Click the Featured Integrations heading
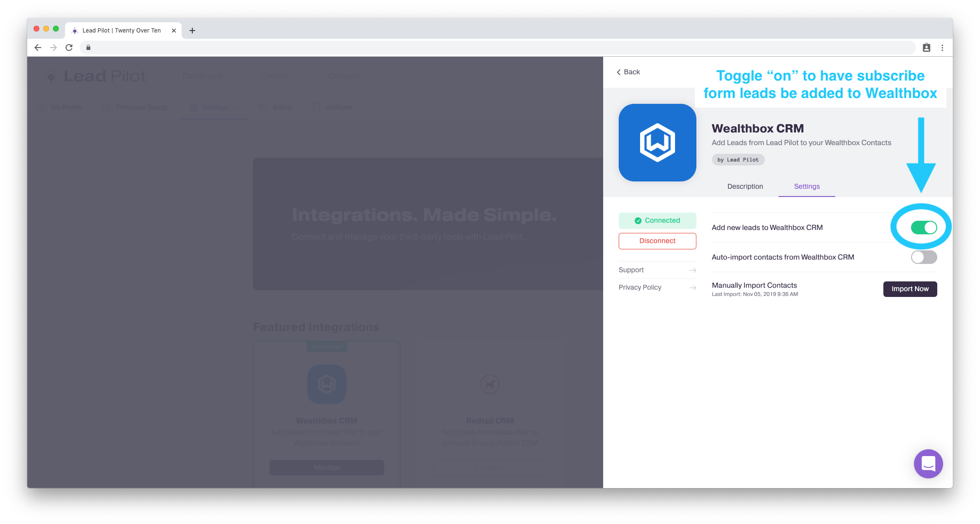This screenshot has height=524, width=980. (x=316, y=327)
